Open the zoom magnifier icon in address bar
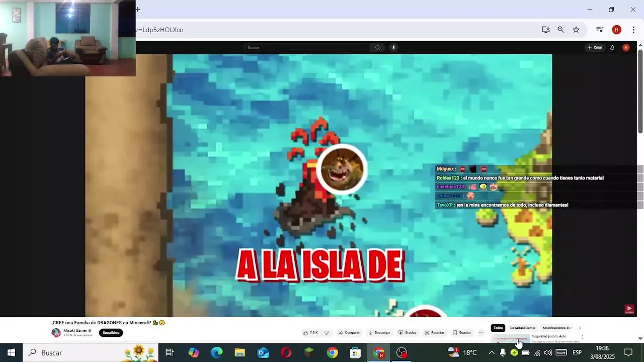This screenshot has width=644, height=362. 560,30
